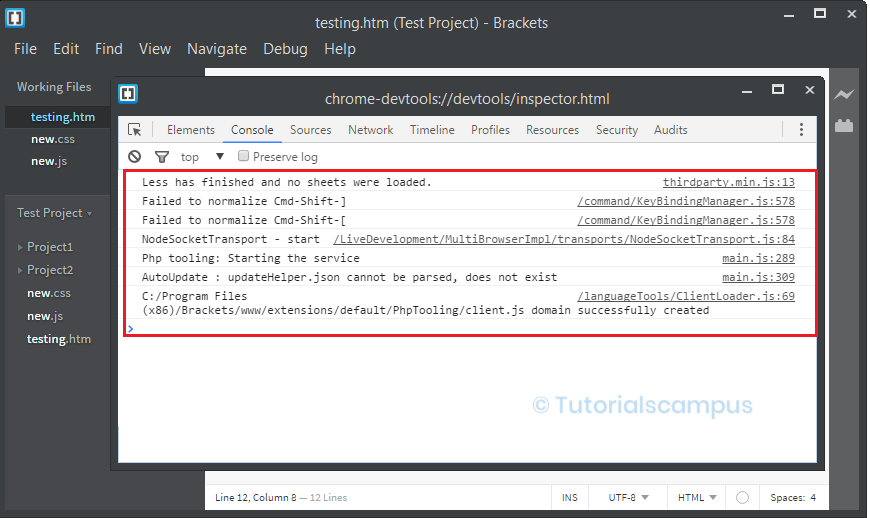Switch to the Security tab
This screenshot has height=518, width=870.
point(617,130)
